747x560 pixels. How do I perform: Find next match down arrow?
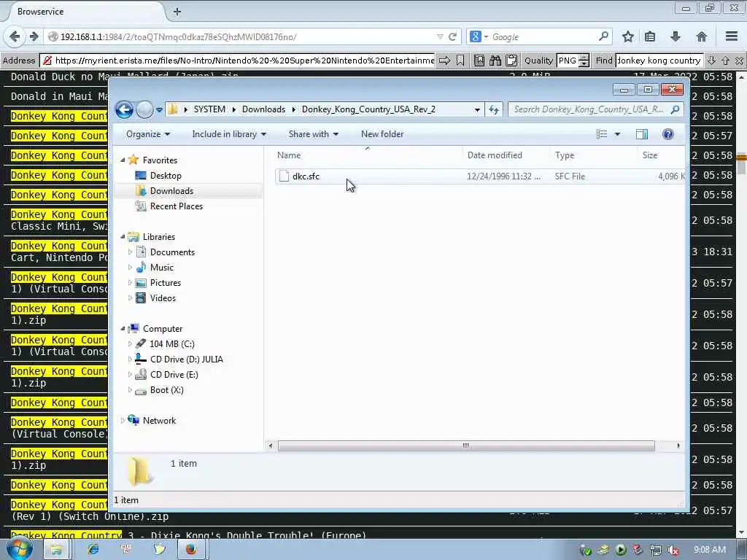pyautogui.click(x=711, y=61)
